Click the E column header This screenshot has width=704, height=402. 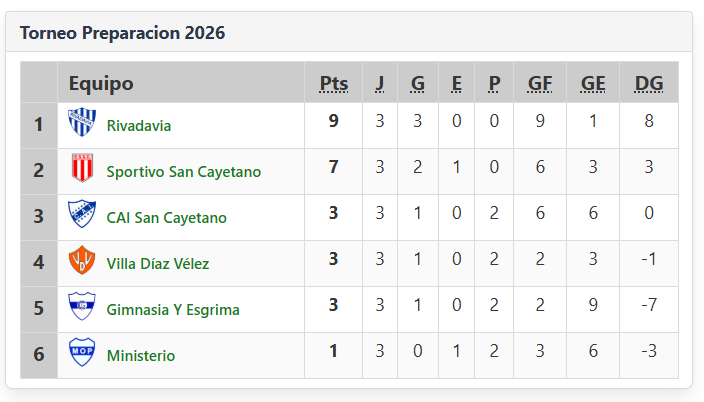[457, 83]
